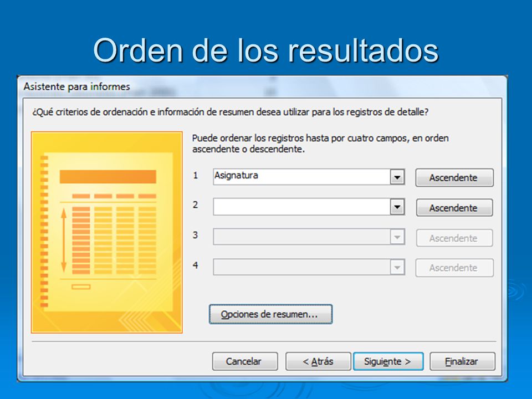Click the 'Puede ordenar los registros' instruction text
Image resolution: width=532 pixels, height=399 pixels.
320,144
